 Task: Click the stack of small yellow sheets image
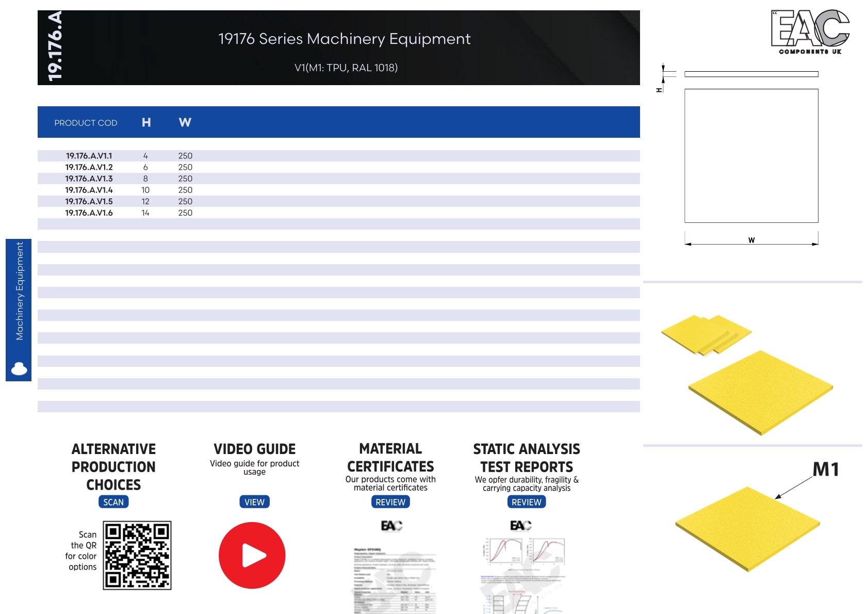coord(706,335)
